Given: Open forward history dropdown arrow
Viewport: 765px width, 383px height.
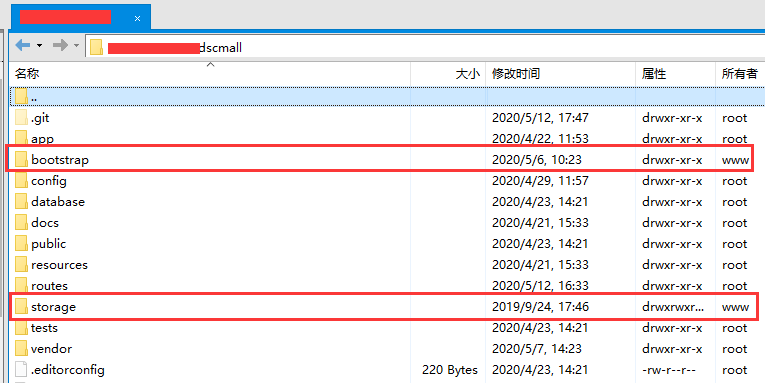Looking at the screenshot, I should click(x=77, y=46).
